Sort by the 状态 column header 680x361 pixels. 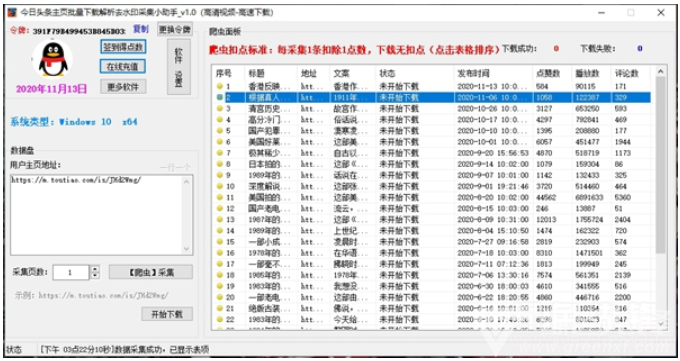click(387, 73)
